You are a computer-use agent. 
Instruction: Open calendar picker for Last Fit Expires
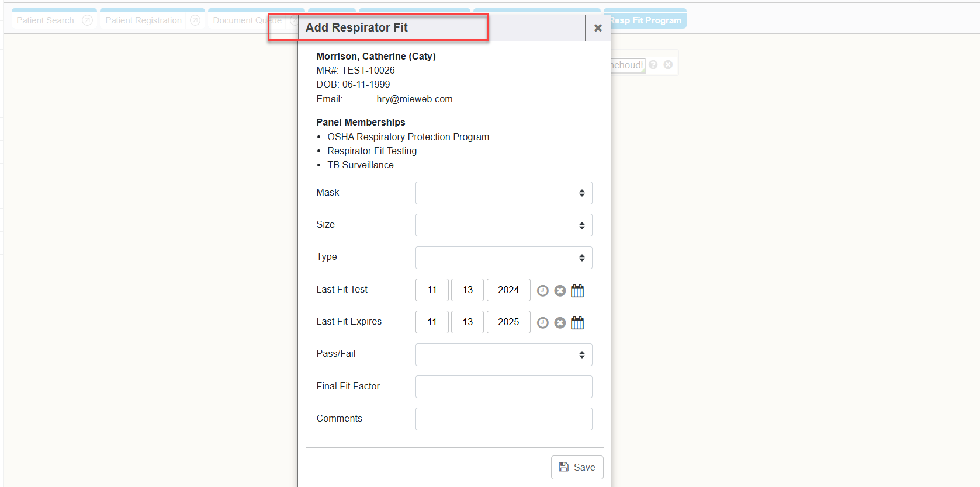577,323
